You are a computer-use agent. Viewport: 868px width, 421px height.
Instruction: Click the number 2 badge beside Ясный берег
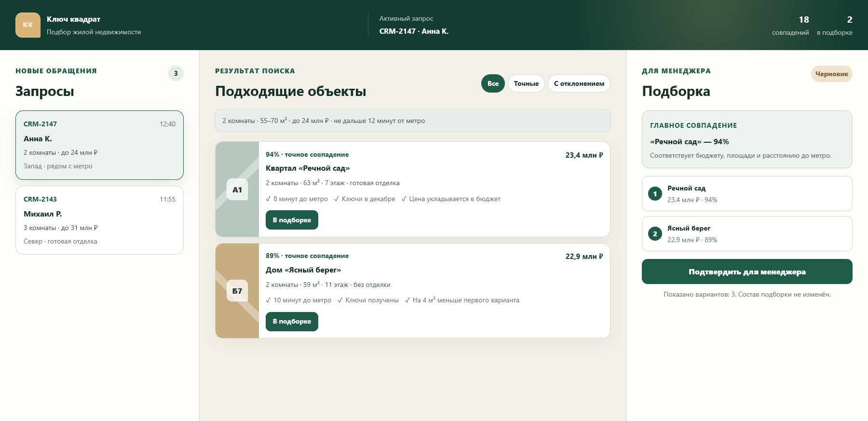coord(655,234)
